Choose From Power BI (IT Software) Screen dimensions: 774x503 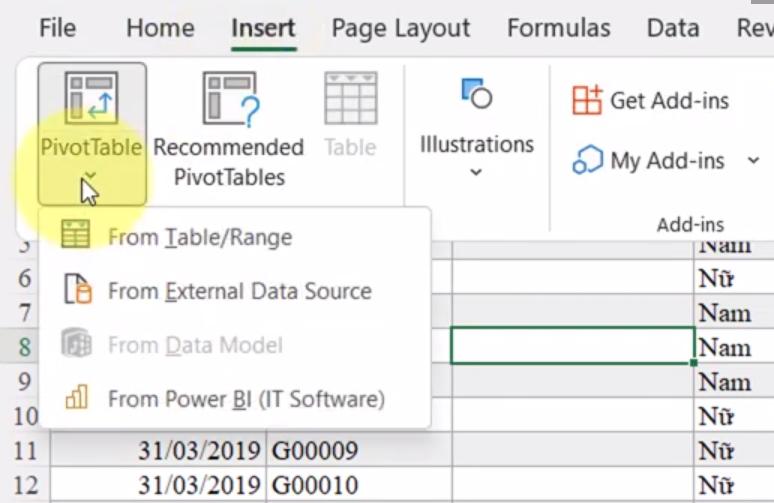pos(235,399)
